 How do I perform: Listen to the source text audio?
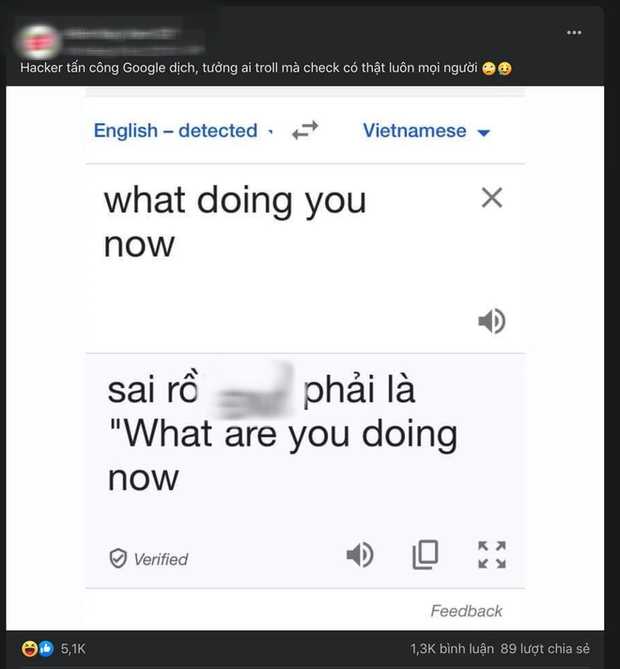(491, 321)
